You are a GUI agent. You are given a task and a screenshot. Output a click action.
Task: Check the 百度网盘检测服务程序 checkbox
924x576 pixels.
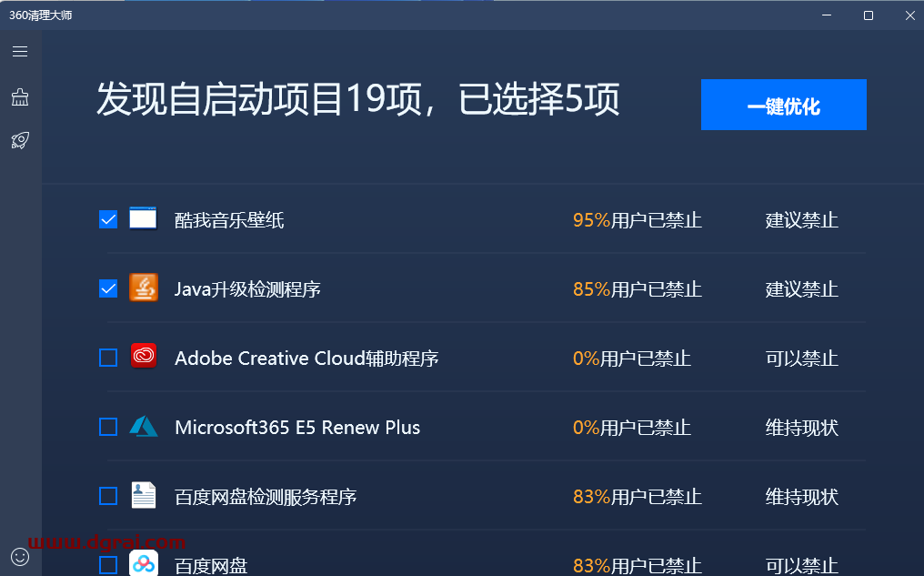coord(108,496)
